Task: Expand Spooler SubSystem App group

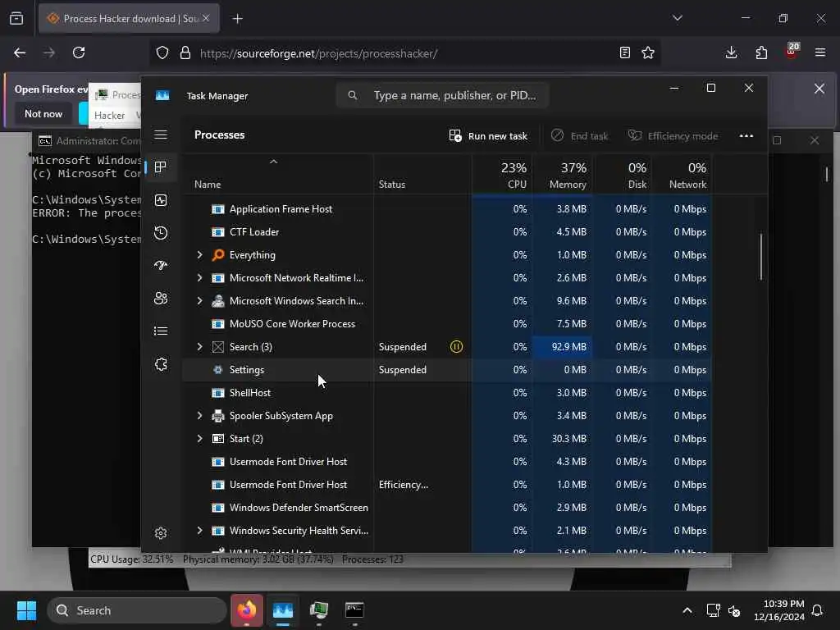Action: click(200, 416)
